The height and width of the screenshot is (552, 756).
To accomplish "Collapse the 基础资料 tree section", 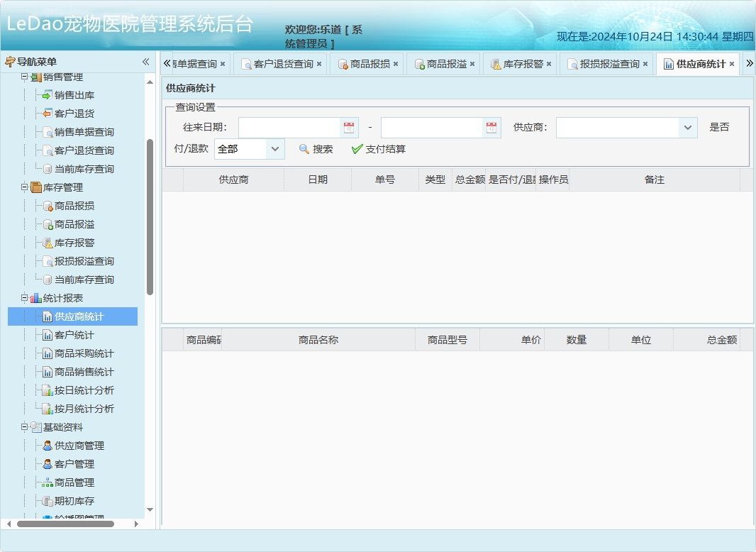I will (x=23, y=426).
